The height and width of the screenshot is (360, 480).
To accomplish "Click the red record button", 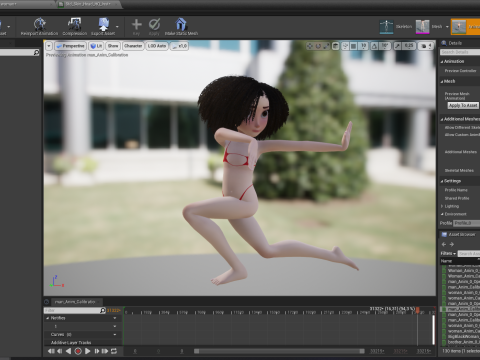I will tap(78, 351).
